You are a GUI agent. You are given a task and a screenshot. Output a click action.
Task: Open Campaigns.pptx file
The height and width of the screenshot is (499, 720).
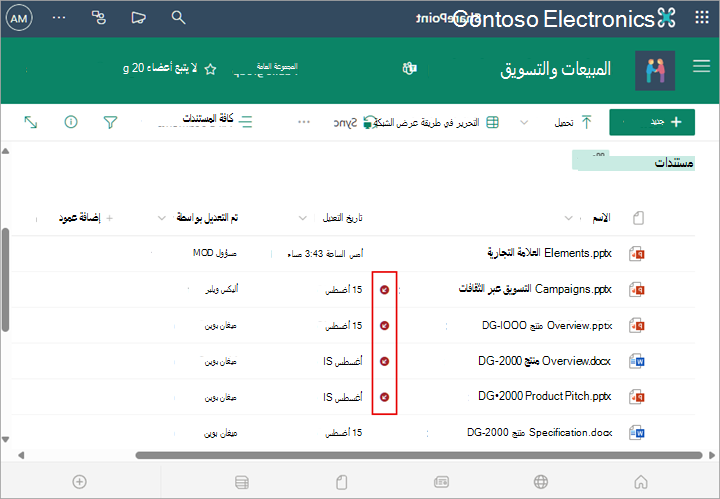coord(535,289)
